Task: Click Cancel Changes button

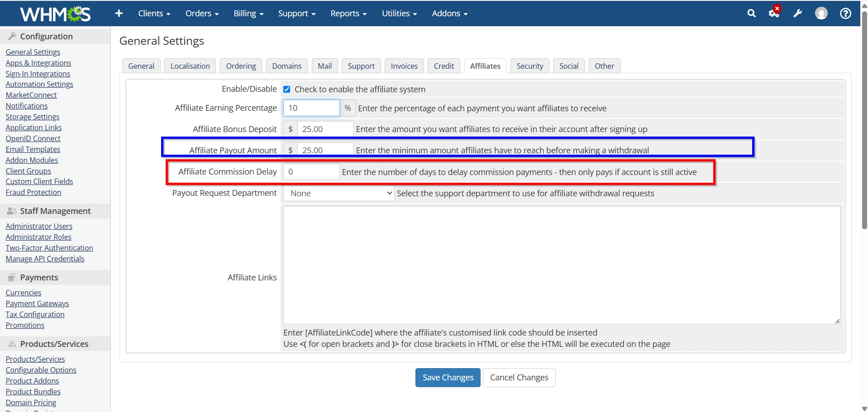Action: [x=519, y=378]
